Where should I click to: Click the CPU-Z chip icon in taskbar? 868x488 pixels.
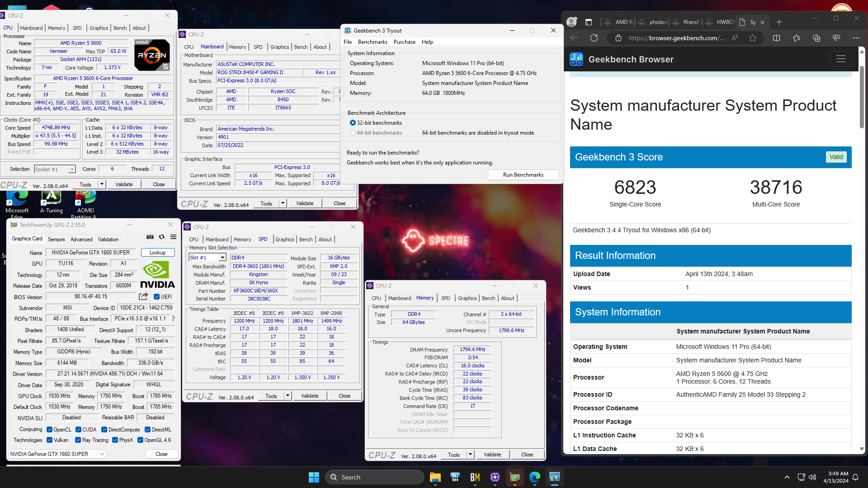coord(495,477)
